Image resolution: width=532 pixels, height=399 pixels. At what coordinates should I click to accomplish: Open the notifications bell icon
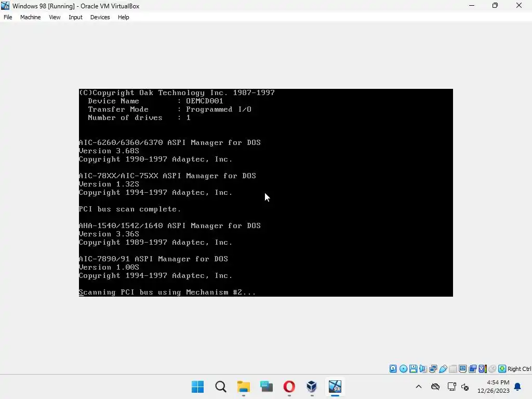[517, 387]
